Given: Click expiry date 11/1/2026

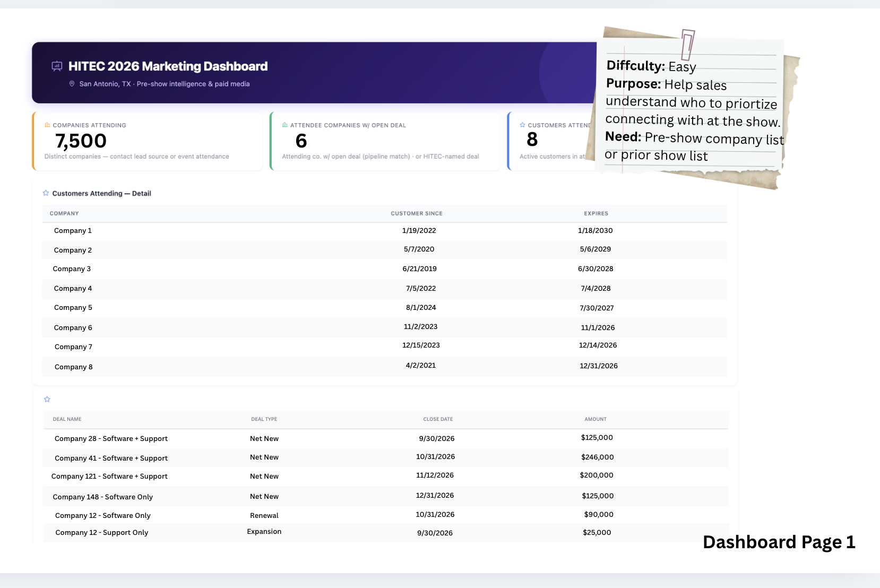Looking at the screenshot, I should [x=598, y=328].
